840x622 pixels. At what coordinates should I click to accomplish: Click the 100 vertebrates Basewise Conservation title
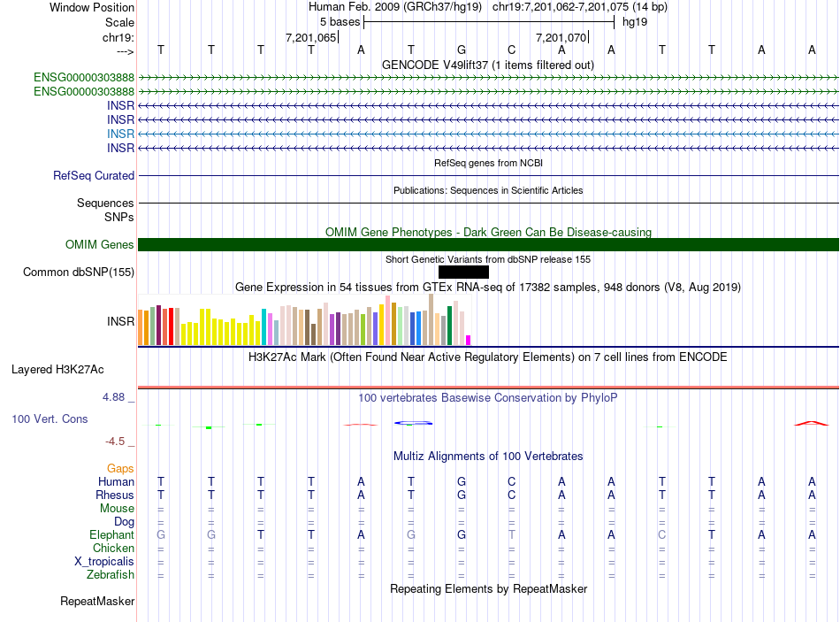coord(488,398)
